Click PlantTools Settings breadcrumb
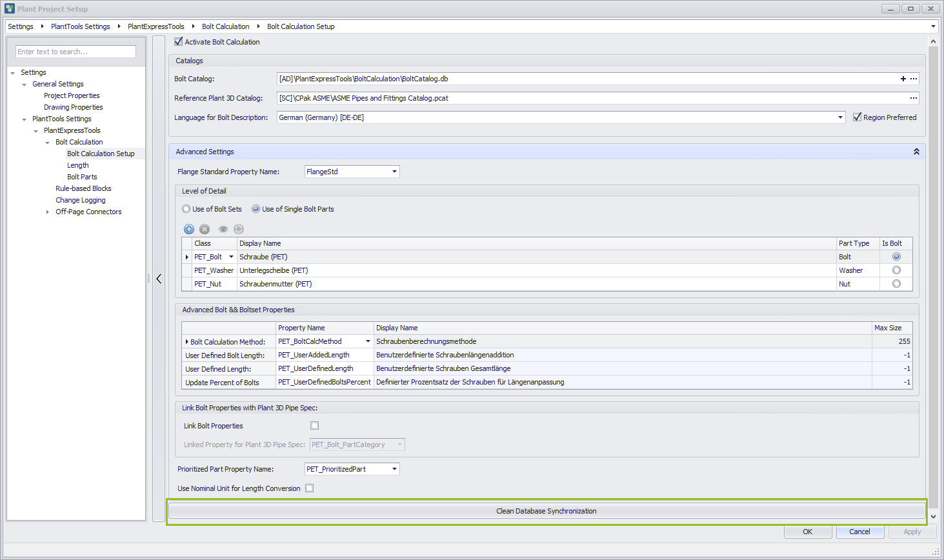The width and height of the screenshot is (944, 560). coord(81,26)
